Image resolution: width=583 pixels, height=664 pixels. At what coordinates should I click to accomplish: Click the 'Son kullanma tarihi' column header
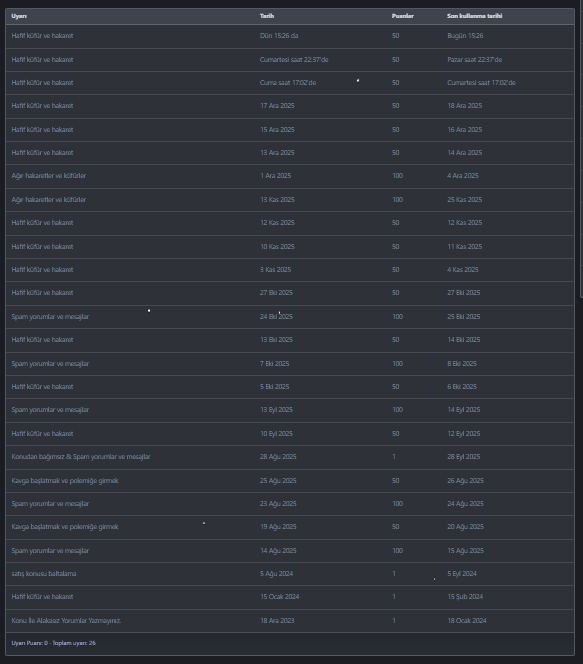coord(475,16)
